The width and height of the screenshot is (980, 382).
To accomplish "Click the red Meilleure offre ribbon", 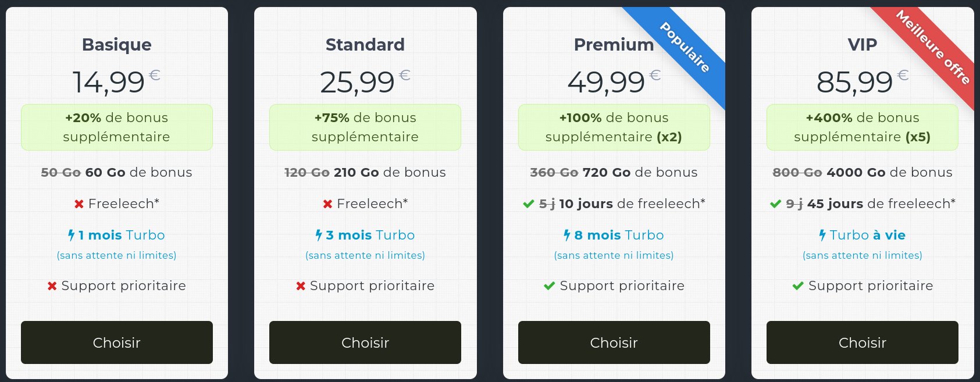I will (933, 48).
